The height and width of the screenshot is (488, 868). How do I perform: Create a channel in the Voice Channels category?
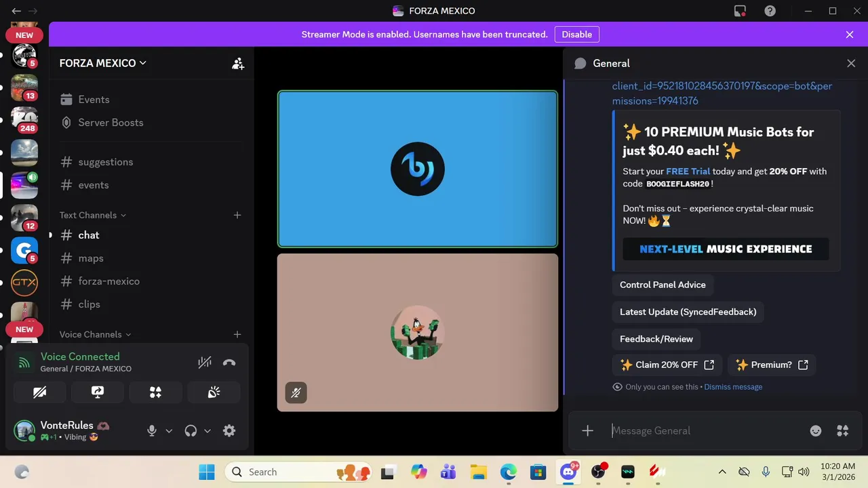click(237, 334)
